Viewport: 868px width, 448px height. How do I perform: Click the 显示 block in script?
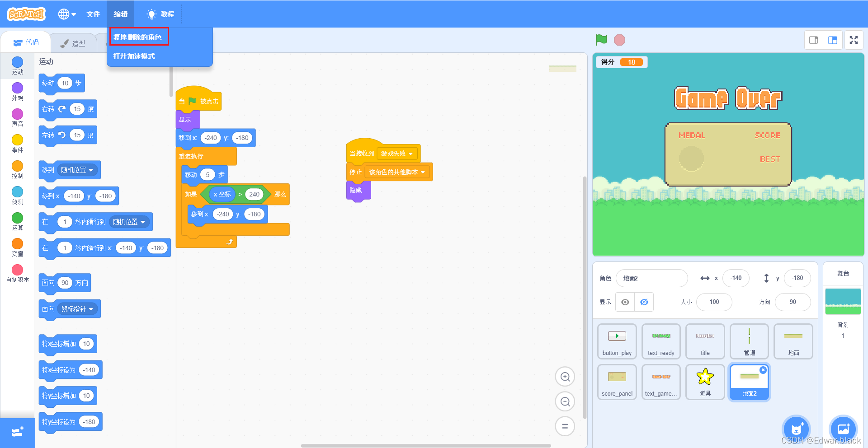tap(187, 120)
